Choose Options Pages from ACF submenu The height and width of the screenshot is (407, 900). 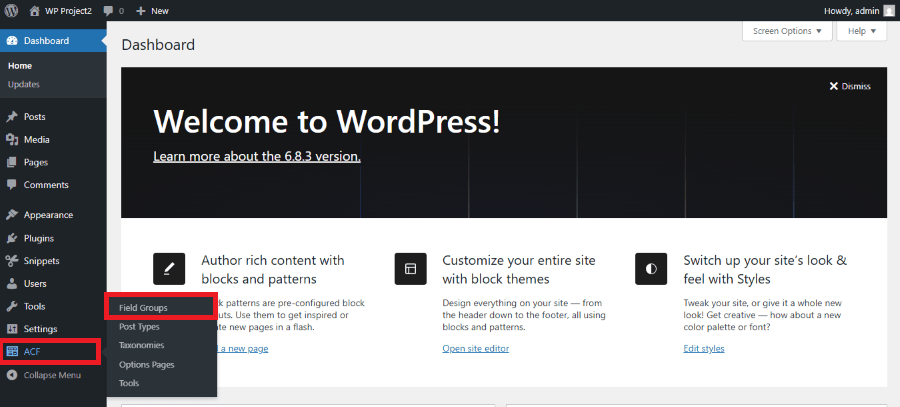[146, 364]
